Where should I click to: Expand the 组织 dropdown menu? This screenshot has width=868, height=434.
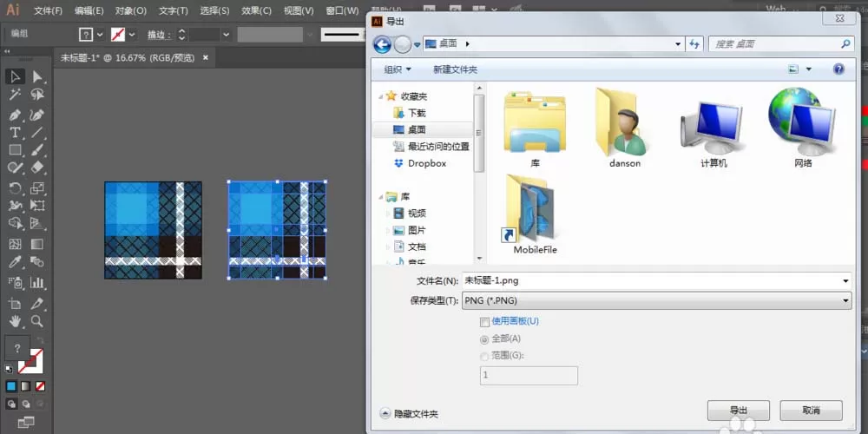[398, 69]
